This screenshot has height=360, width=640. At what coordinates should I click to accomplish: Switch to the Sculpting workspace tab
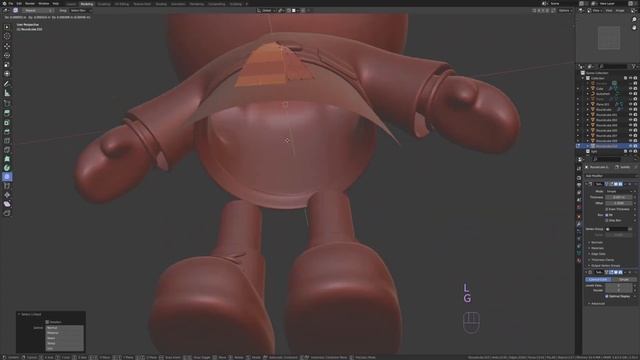(104, 4)
